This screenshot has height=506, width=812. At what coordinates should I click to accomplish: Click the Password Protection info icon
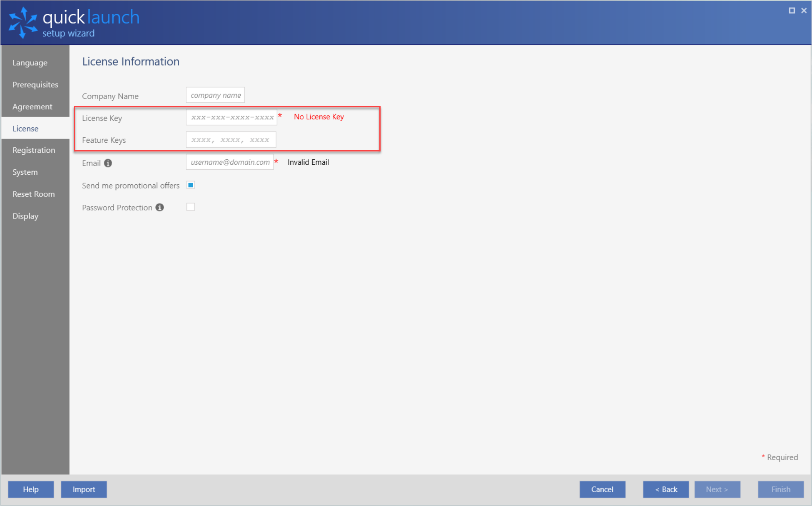(x=159, y=207)
